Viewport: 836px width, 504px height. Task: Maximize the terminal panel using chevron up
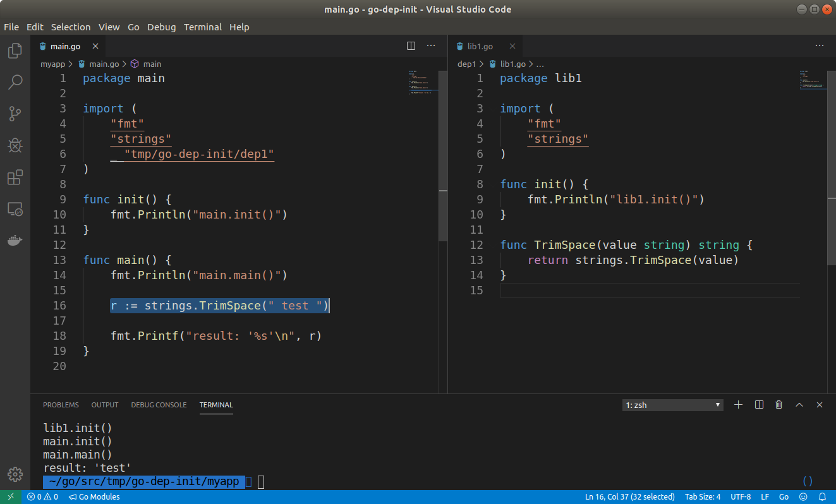click(x=799, y=405)
